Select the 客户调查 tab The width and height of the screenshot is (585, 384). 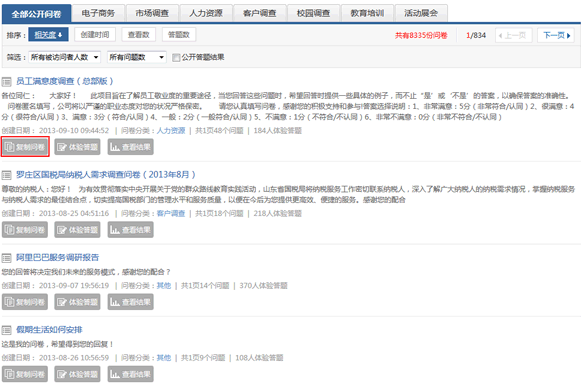pos(259,13)
